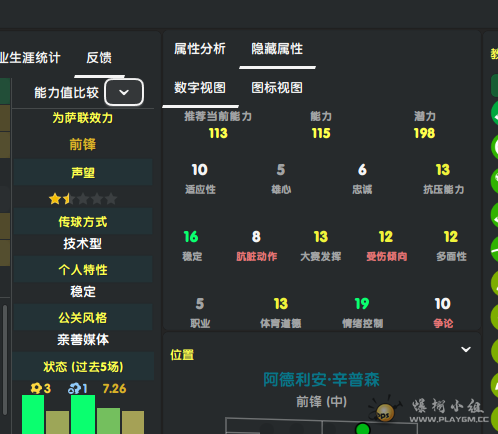Click the assists boot icon
Image resolution: width=498 pixels, height=434 pixels.
coord(74,388)
